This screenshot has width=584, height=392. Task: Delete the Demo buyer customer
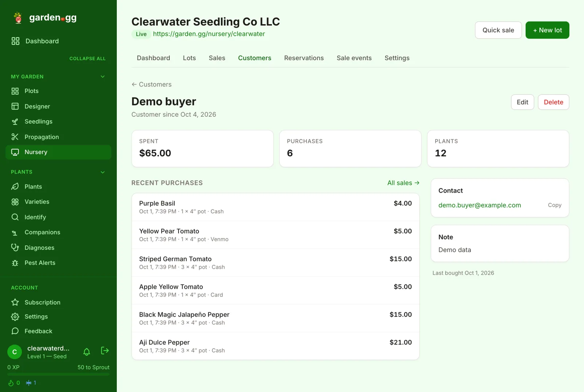553,102
